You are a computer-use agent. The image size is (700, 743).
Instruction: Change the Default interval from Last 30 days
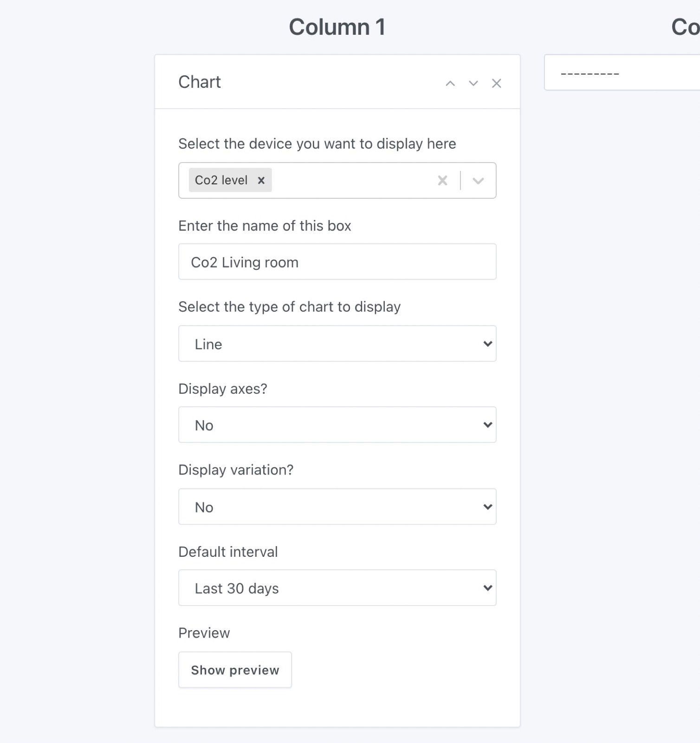click(337, 588)
